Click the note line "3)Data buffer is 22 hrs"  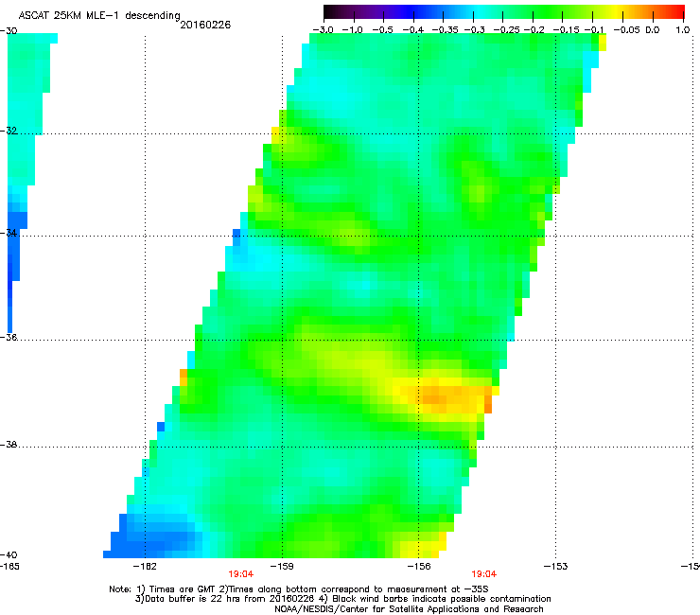(x=342, y=599)
